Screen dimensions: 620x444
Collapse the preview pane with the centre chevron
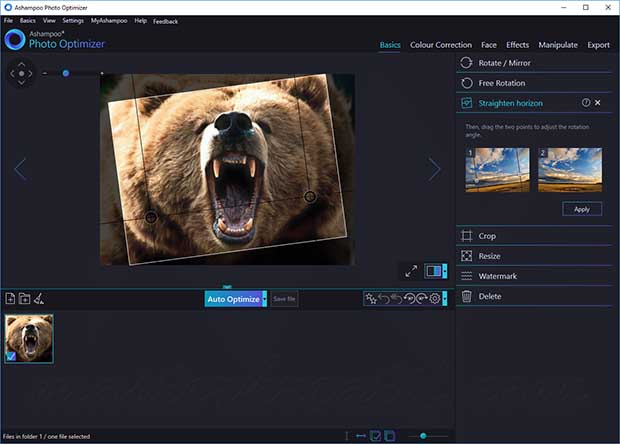[x=227, y=286]
